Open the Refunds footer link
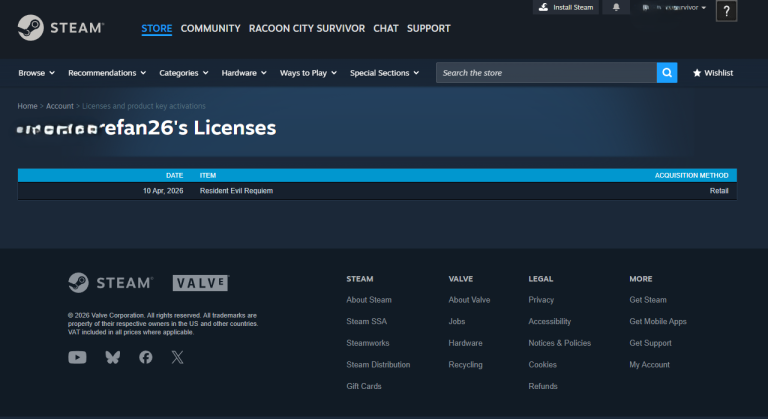The height and width of the screenshot is (419, 768). coord(543,386)
